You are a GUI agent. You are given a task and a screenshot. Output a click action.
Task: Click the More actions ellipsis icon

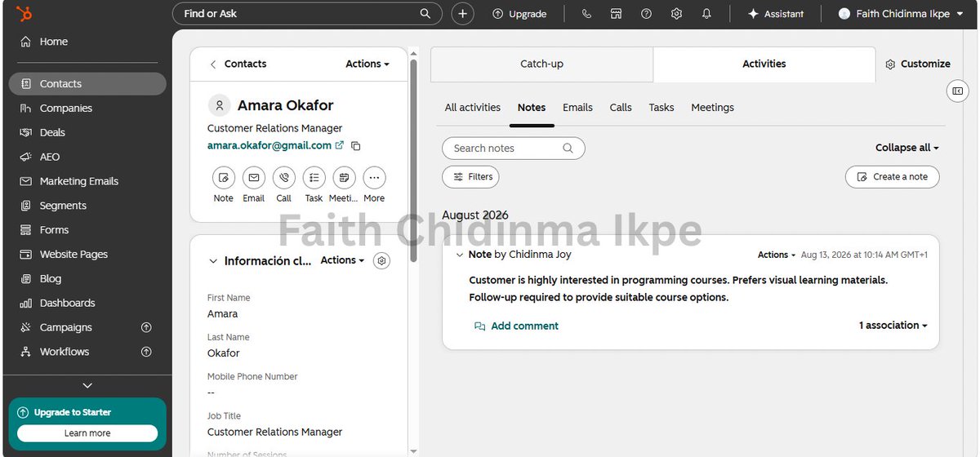[374, 178]
